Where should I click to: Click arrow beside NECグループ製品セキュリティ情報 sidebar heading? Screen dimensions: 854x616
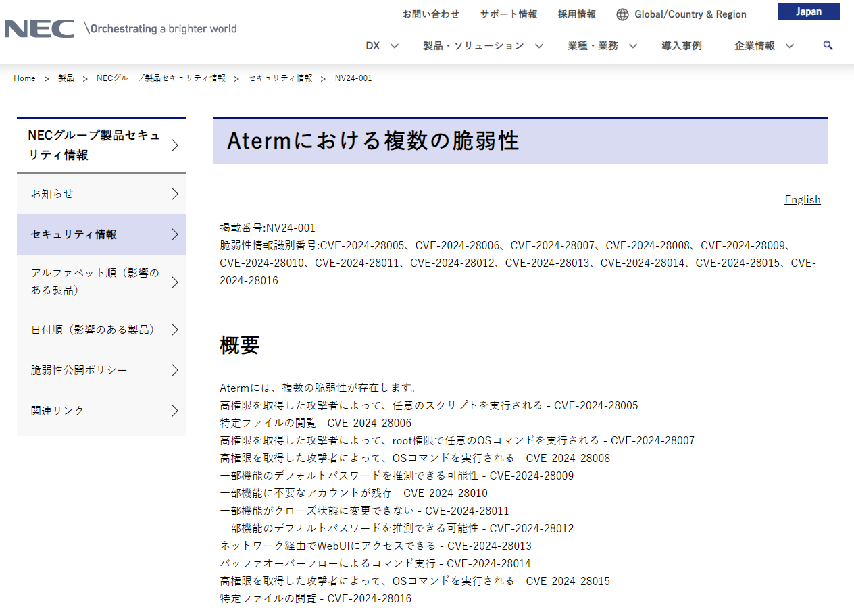click(175, 145)
